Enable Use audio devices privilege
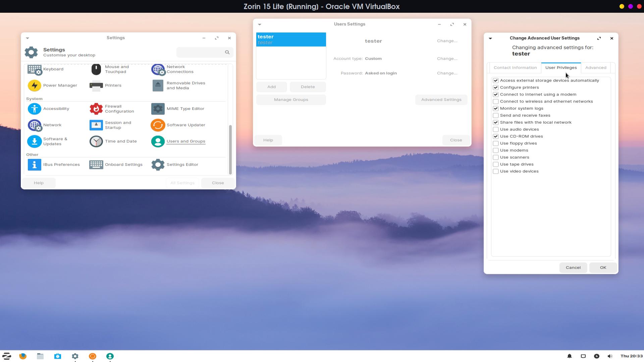This screenshot has width=644, height=362. tap(496, 129)
